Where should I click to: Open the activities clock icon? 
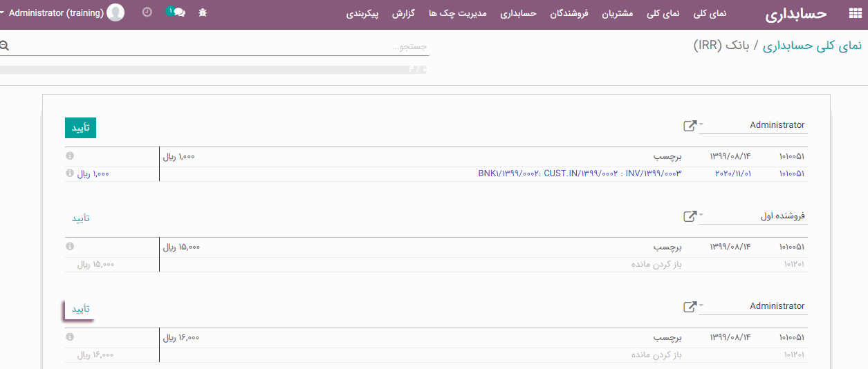[147, 13]
